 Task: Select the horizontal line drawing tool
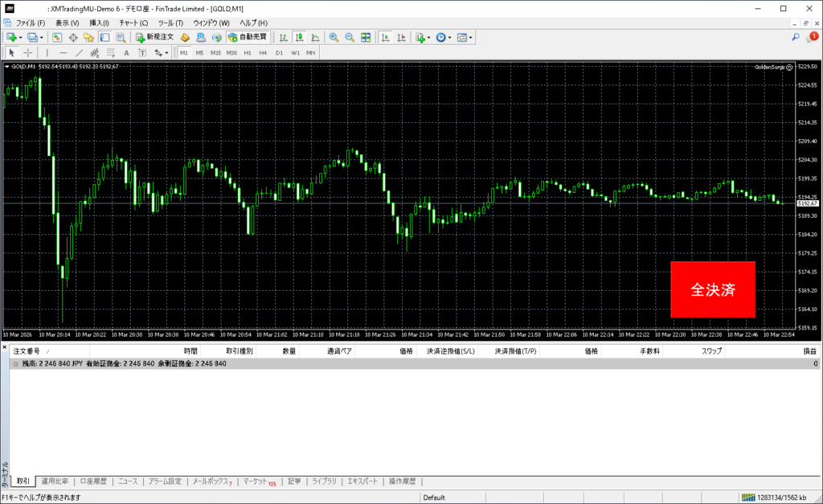(63, 52)
